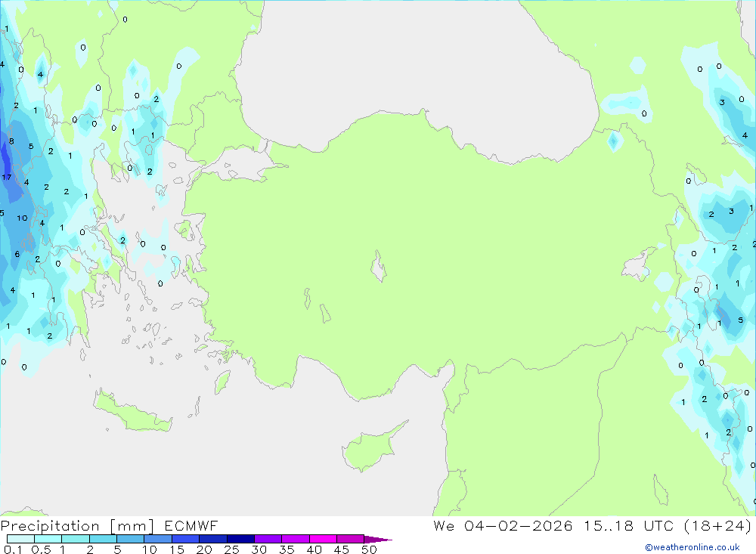This screenshot has height=554, width=756.
Task: Click the legend scale label 30
Action: [x=259, y=549]
